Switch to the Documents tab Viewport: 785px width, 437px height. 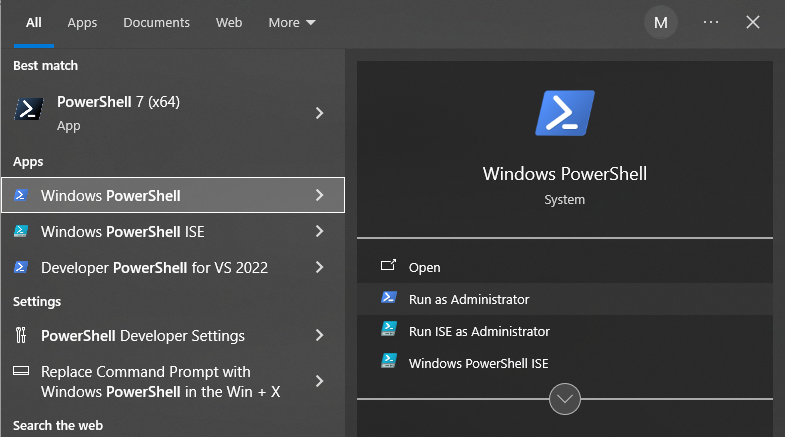coord(156,23)
